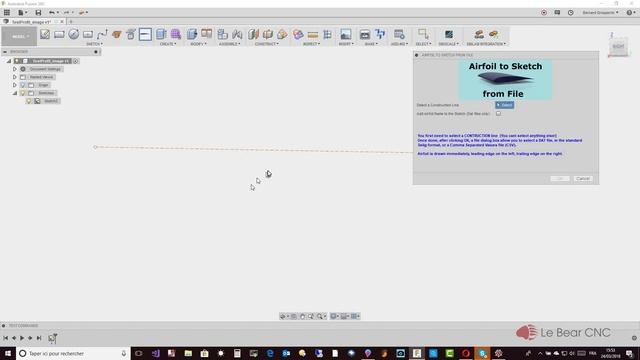Click the Make 3D print icon
This screenshot has width=640, height=360.
[365, 34]
